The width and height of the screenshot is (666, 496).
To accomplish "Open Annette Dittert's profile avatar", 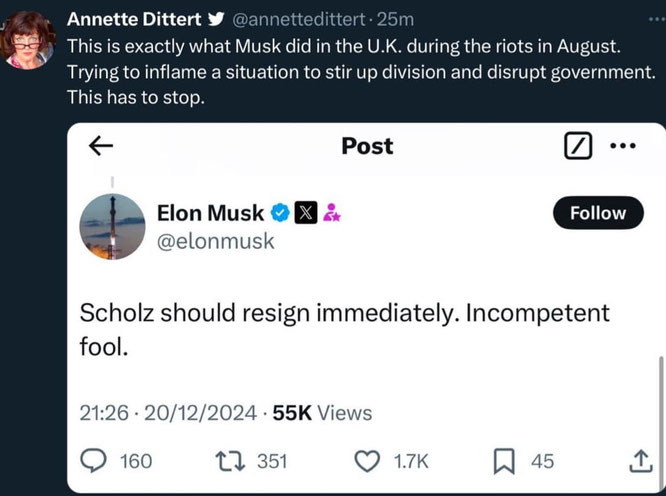I will [28, 39].
